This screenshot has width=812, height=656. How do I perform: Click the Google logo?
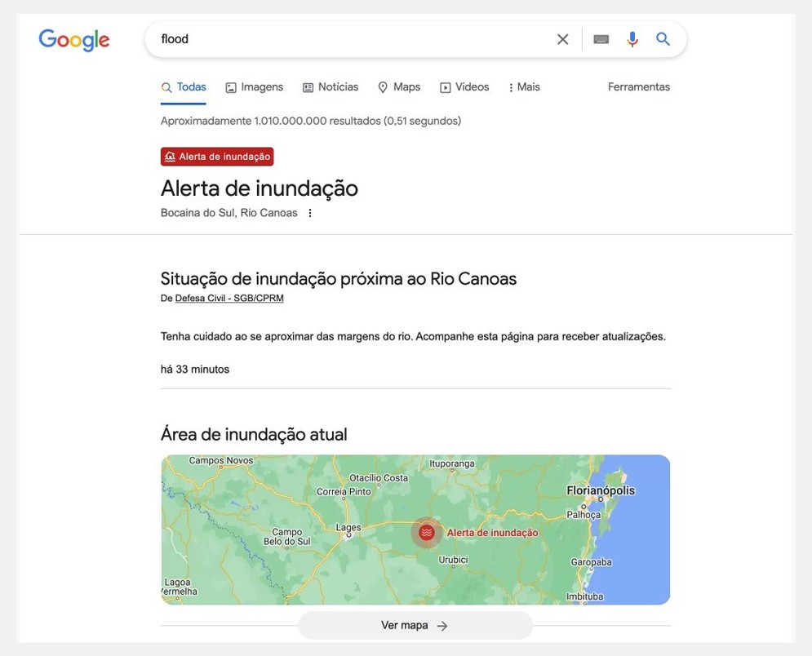[x=74, y=40]
